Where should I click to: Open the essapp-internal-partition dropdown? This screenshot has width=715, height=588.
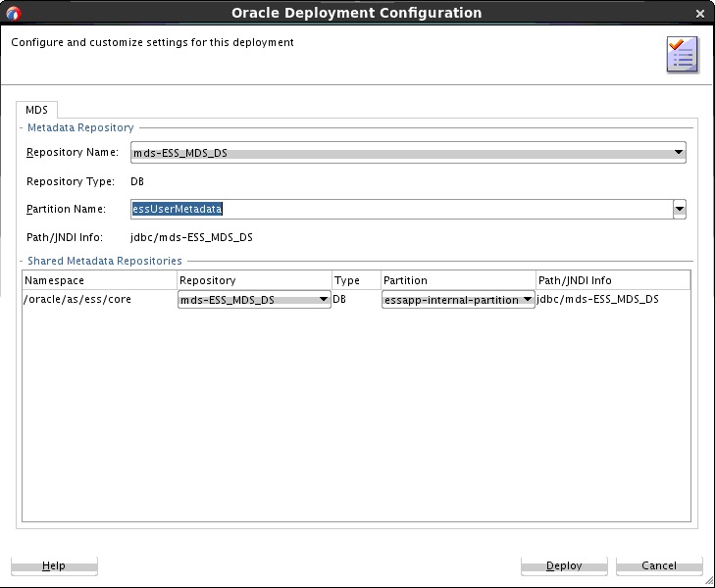(x=458, y=300)
